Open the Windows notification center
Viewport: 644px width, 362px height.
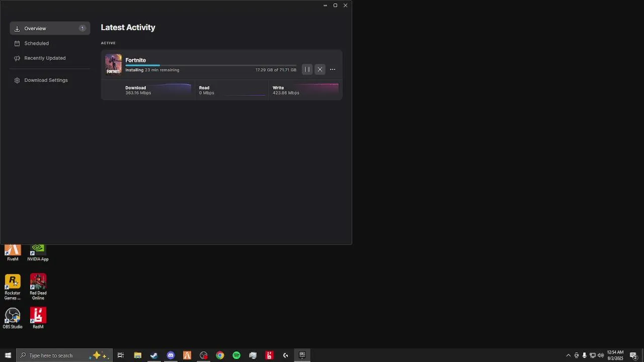(634, 355)
